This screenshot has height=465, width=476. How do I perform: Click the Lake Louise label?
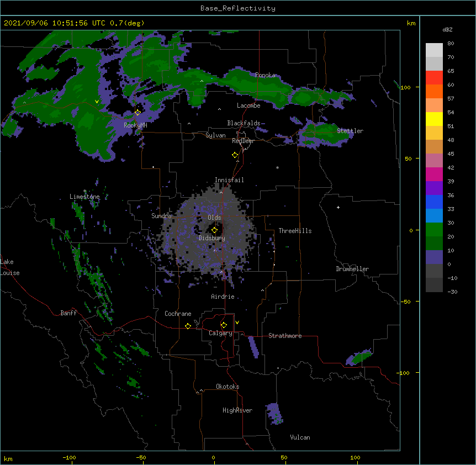click(10, 267)
